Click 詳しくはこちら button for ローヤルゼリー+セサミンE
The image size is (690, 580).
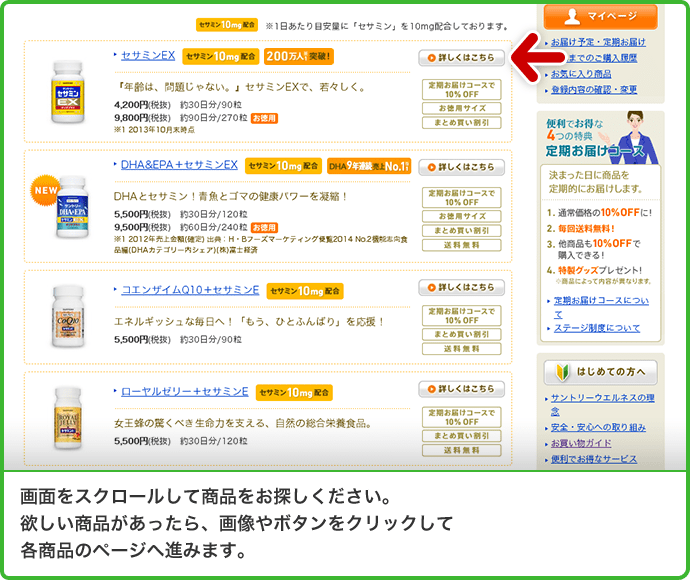(x=461, y=389)
